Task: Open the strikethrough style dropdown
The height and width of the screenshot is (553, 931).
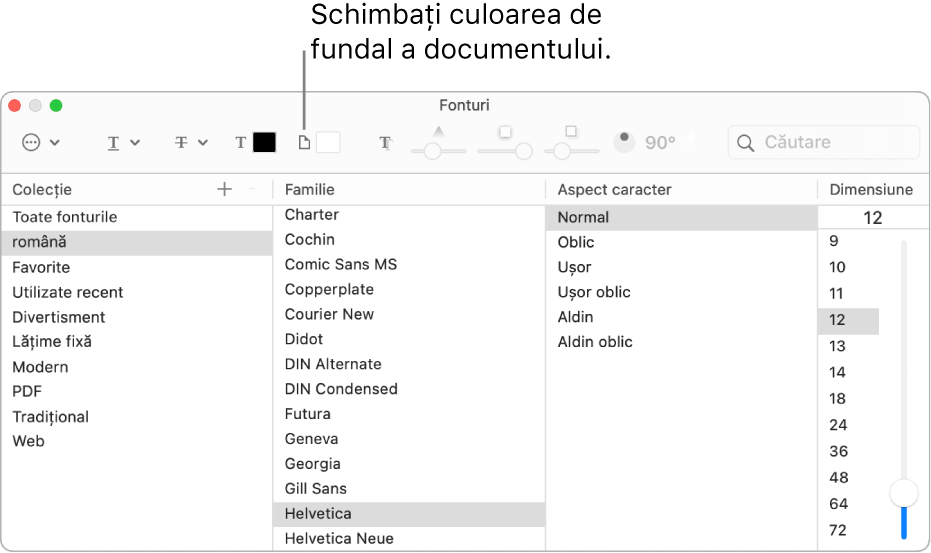Action: (x=191, y=143)
